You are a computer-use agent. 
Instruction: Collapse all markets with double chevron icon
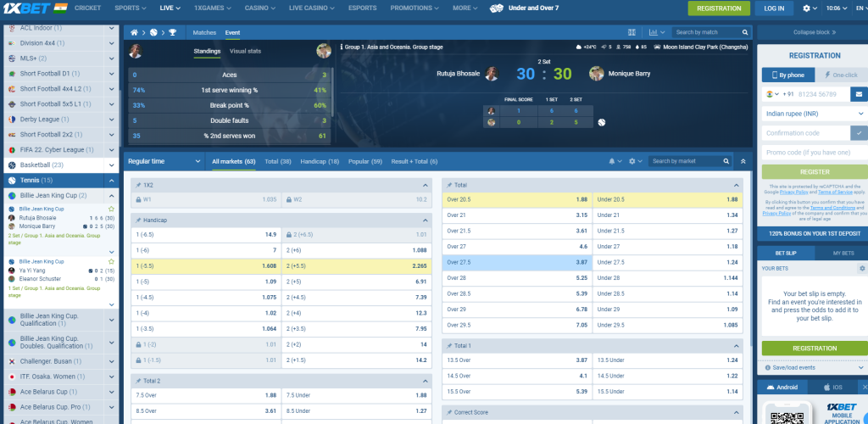pos(743,161)
